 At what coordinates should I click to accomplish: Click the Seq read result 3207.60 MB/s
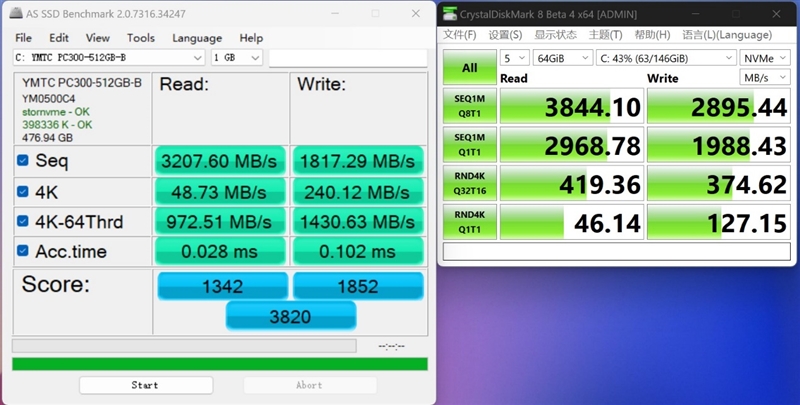(220, 161)
